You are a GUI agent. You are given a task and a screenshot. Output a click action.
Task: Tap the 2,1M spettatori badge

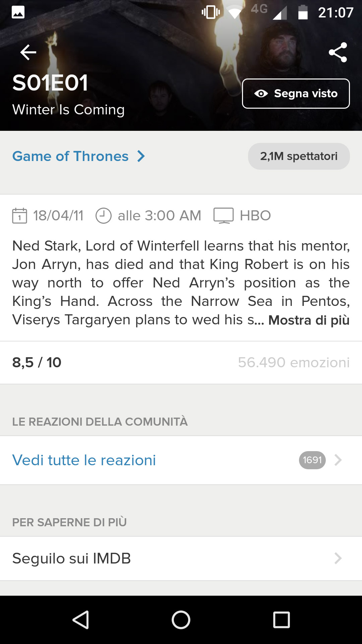[299, 156]
